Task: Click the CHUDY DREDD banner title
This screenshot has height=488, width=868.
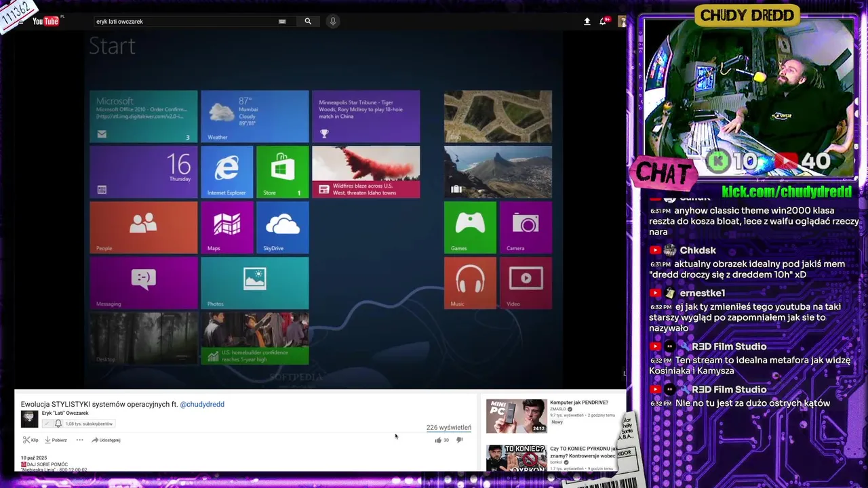Action: click(x=748, y=16)
